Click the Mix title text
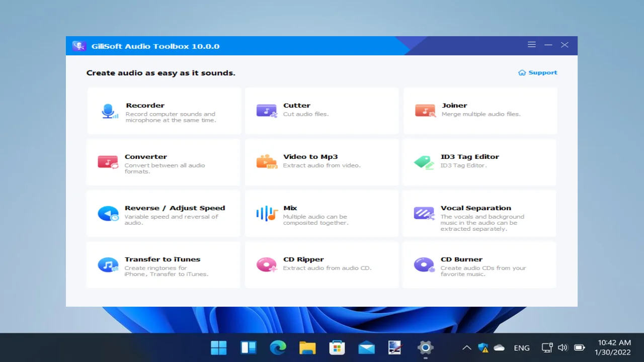This screenshot has width=644, height=362. pyautogui.click(x=290, y=208)
